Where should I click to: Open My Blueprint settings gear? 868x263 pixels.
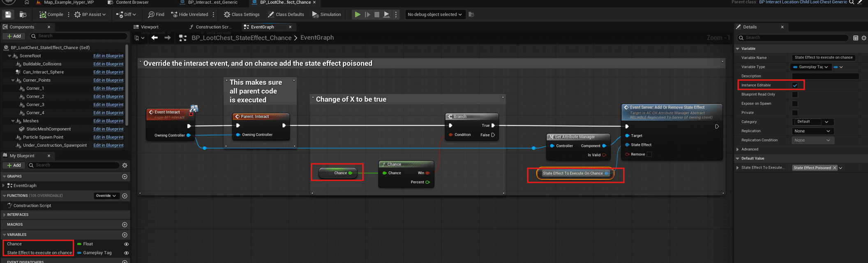125,165
